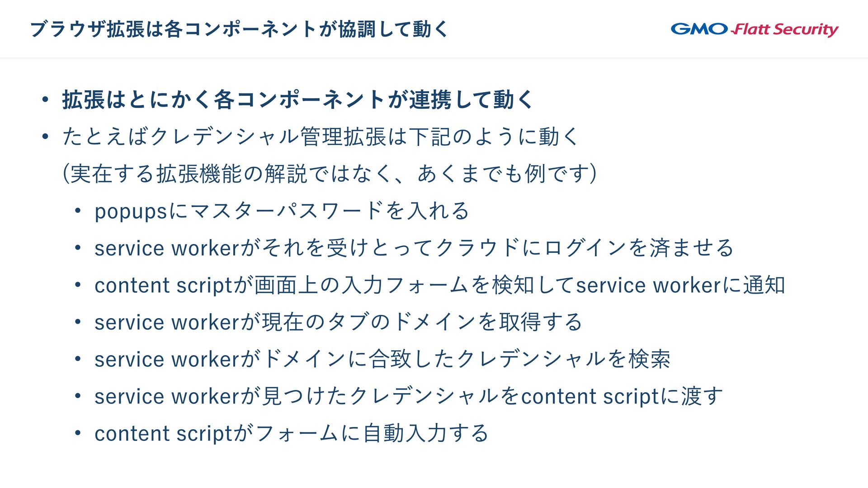Click the Flatt Security red text
This screenshot has width=868, height=488.
point(786,29)
